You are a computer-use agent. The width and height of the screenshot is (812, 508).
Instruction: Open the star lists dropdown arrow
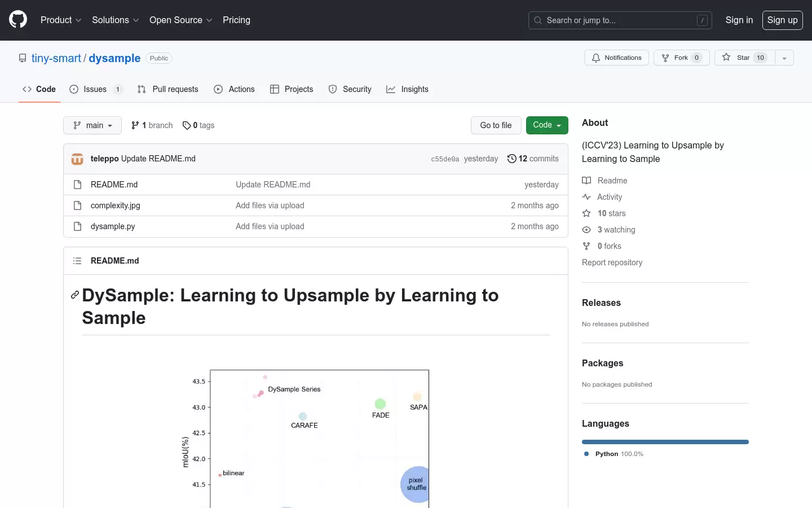tap(784, 58)
